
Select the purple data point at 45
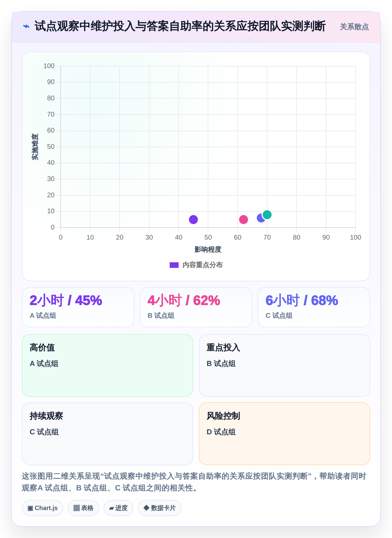point(193,219)
